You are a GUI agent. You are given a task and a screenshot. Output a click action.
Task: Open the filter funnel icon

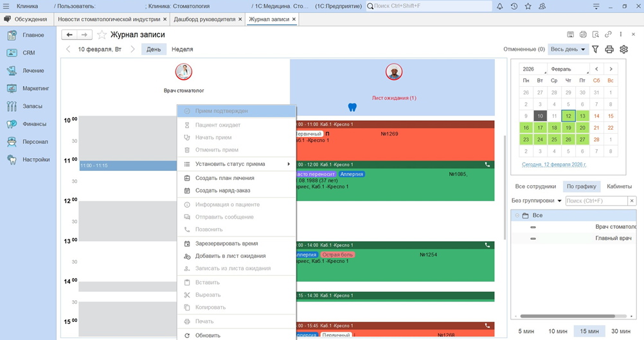[x=595, y=49]
